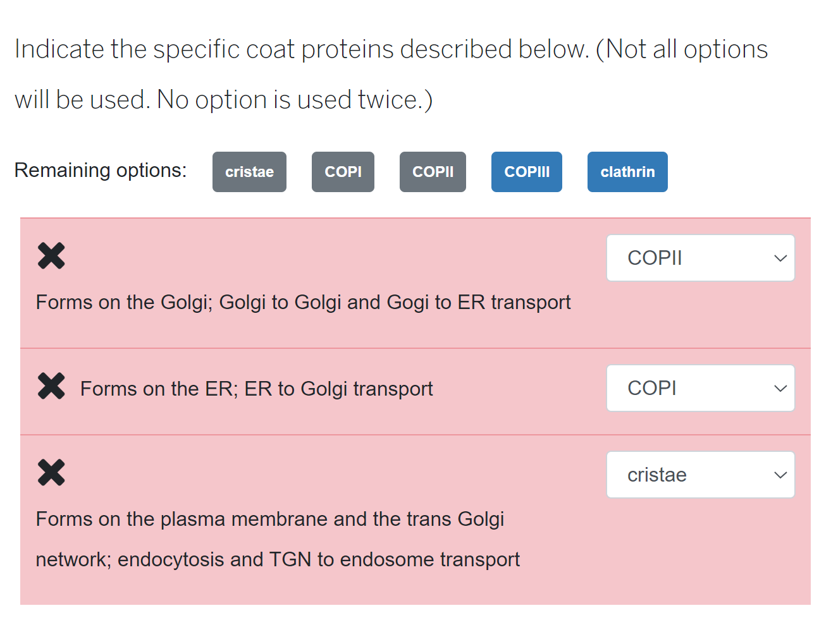Click the chevron arrow on the COPII dropdown
This screenshot has height=644, width=819.
pyautogui.click(x=780, y=258)
